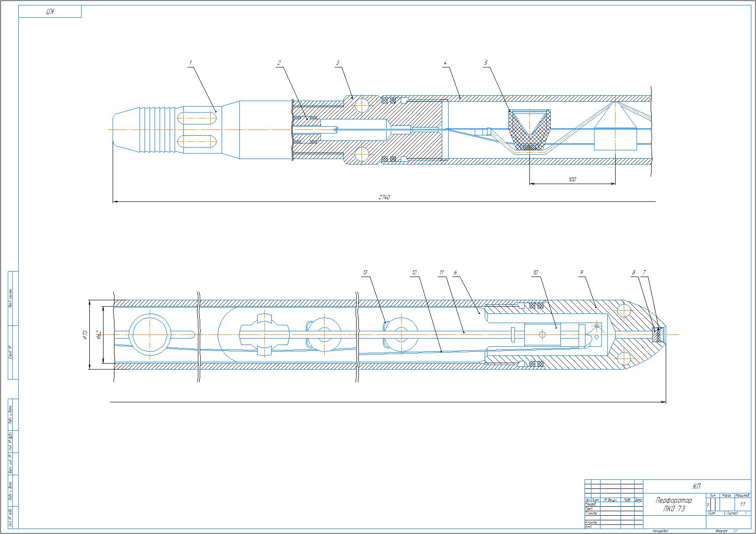Click the 'Взам. инв. №' side stamp cell
The height and width of the screenshot is (534, 756).
(x=10, y=464)
